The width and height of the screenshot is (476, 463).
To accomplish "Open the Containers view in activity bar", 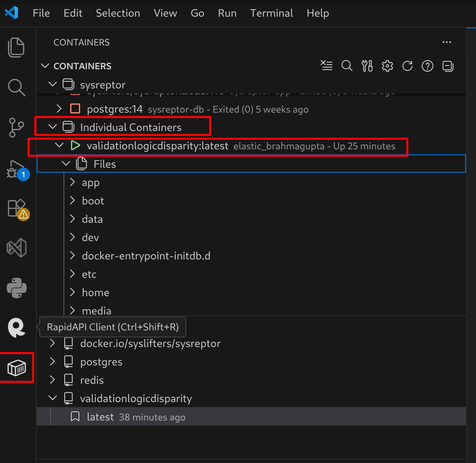I will [x=17, y=368].
